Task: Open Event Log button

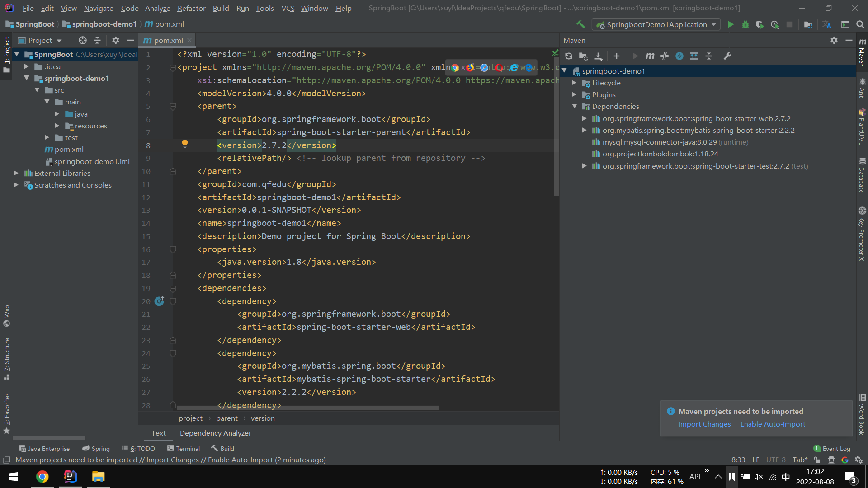Action: pyautogui.click(x=832, y=449)
